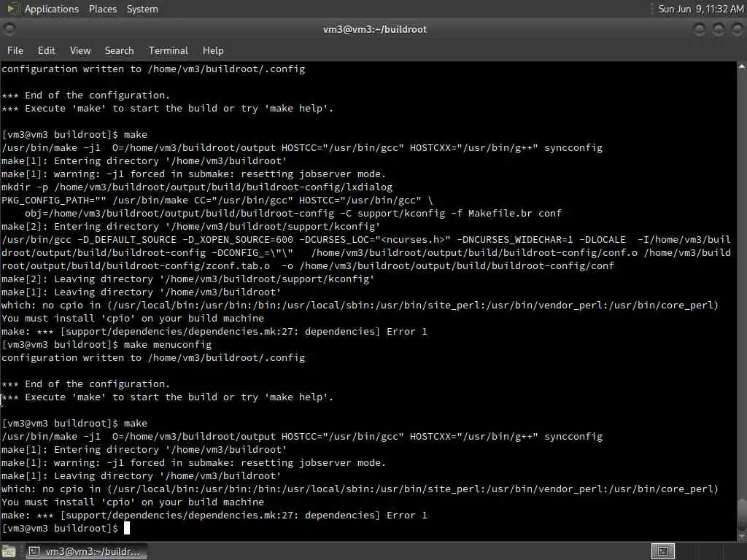Open the Edit menu
Image resolution: width=747 pixels, height=560 pixels.
point(46,50)
